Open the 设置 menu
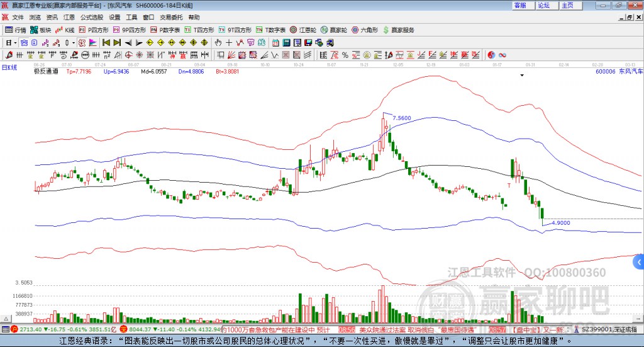 (114, 17)
